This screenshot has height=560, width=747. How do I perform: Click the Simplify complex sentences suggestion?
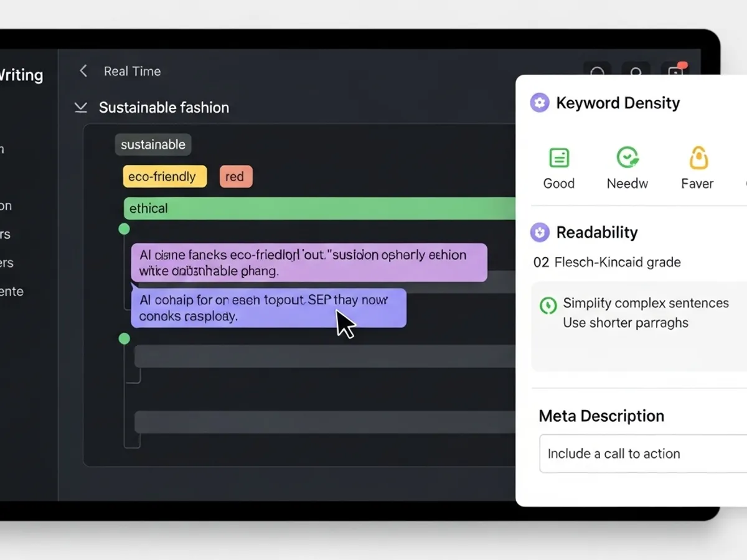tap(646, 303)
